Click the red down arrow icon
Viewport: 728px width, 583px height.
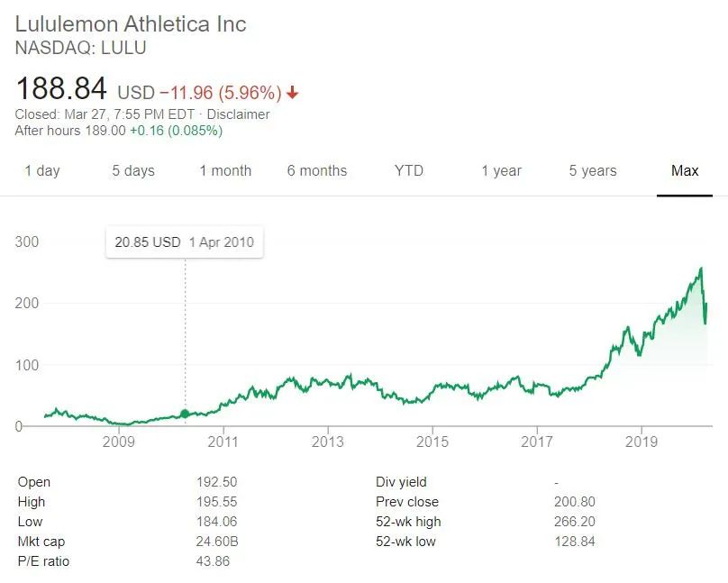[293, 93]
